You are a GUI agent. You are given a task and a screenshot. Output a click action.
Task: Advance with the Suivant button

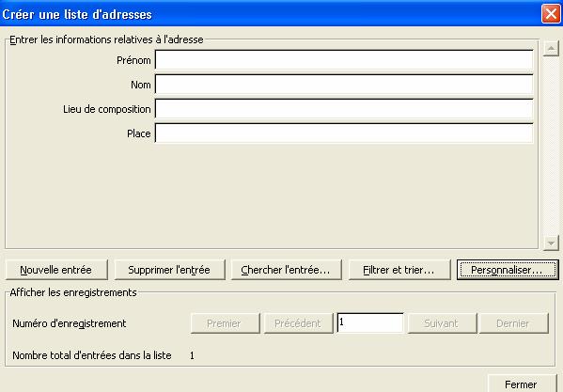coord(443,323)
